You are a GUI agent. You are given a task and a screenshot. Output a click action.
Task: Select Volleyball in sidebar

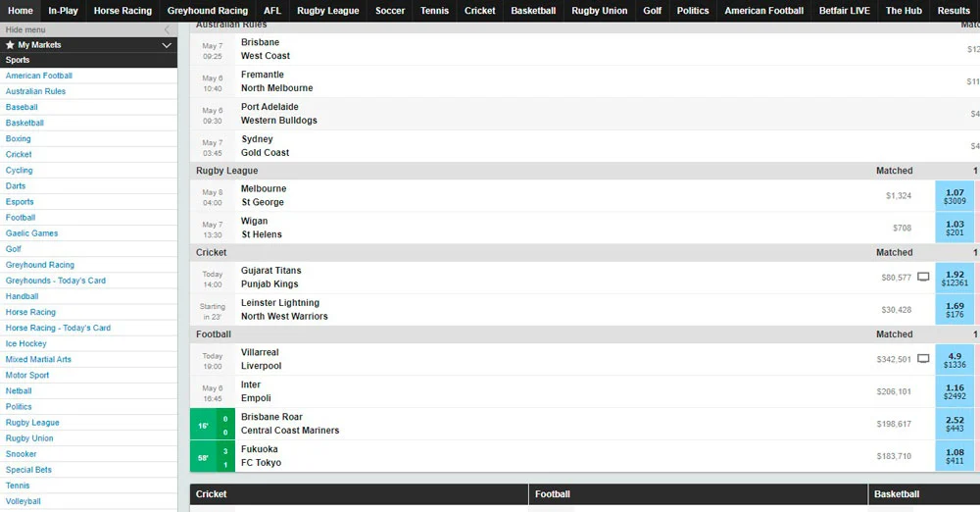click(x=24, y=501)
